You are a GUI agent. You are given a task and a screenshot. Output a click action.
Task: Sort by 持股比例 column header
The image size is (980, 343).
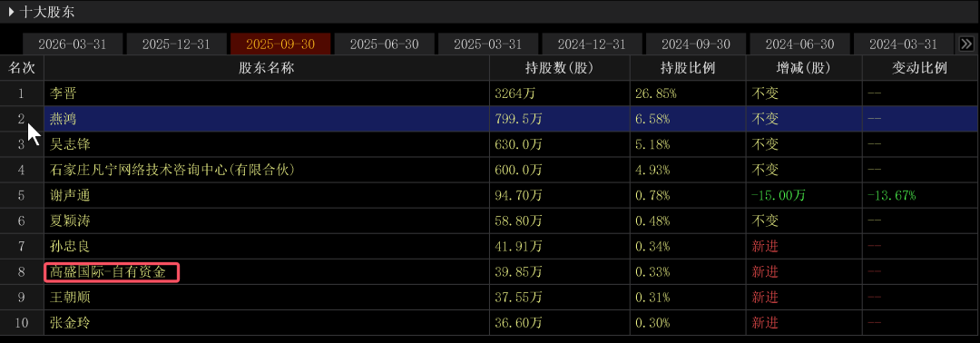(x=688, y=68)
